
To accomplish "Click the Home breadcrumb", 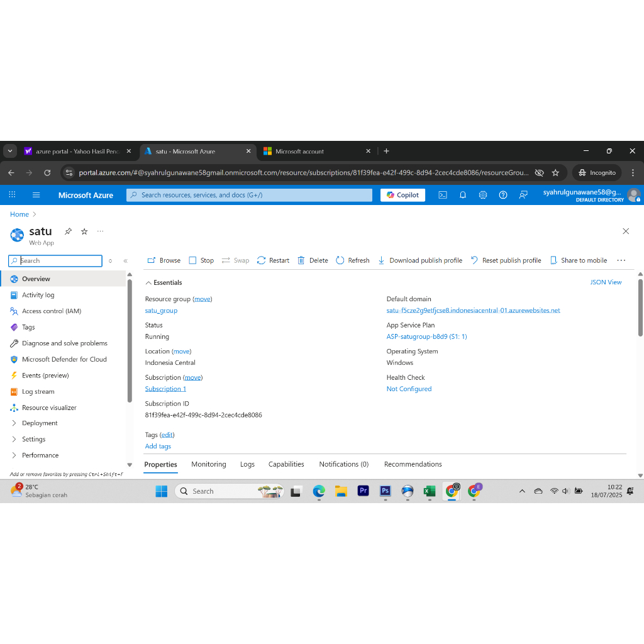I will tap(19, 214).
